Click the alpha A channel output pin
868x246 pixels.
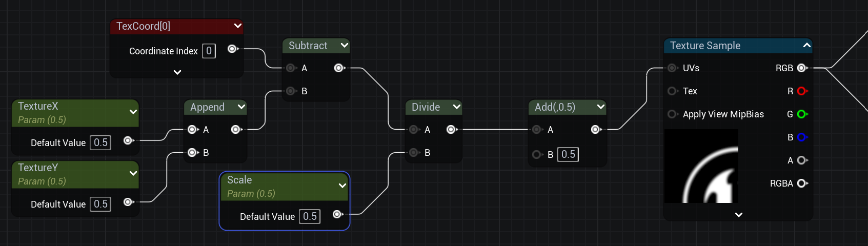[x=803, y=160]
